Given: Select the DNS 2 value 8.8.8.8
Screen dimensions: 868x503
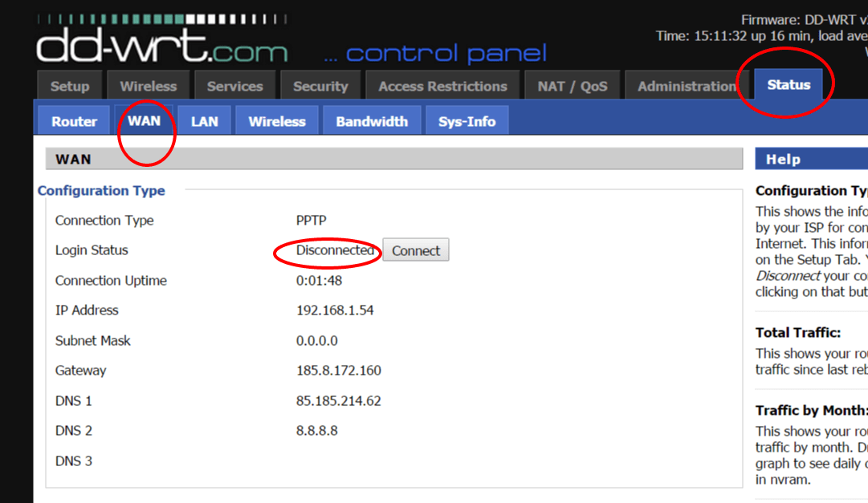Looking at the screenshot, I should [316, 431].
